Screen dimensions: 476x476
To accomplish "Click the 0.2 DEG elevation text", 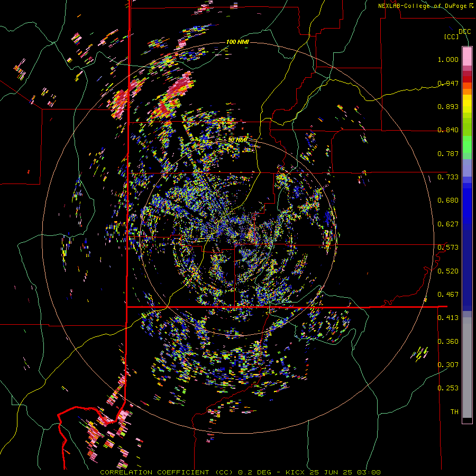I will (254, 472).
